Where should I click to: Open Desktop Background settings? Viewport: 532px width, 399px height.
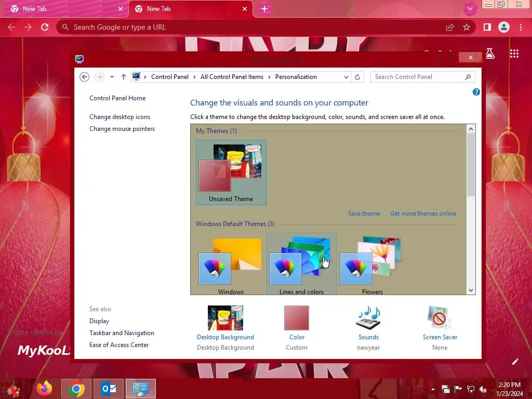pyautogui.click(x=225, y=328)
